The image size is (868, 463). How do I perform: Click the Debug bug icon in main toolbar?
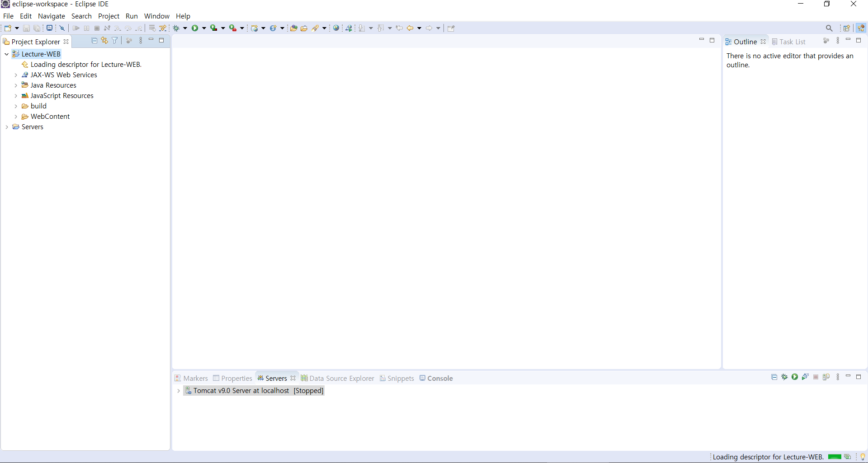point(177,28)
